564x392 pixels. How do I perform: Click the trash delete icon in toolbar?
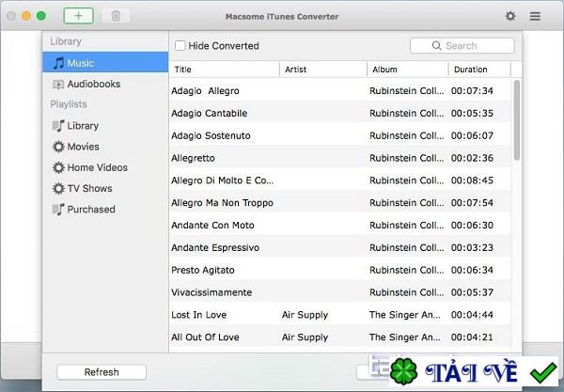point(115,16)
